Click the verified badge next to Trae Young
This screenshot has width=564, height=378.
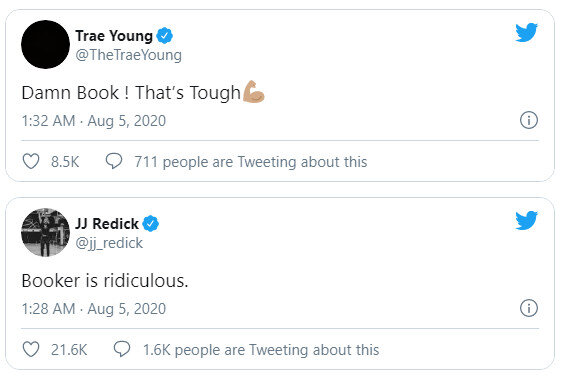164,36
